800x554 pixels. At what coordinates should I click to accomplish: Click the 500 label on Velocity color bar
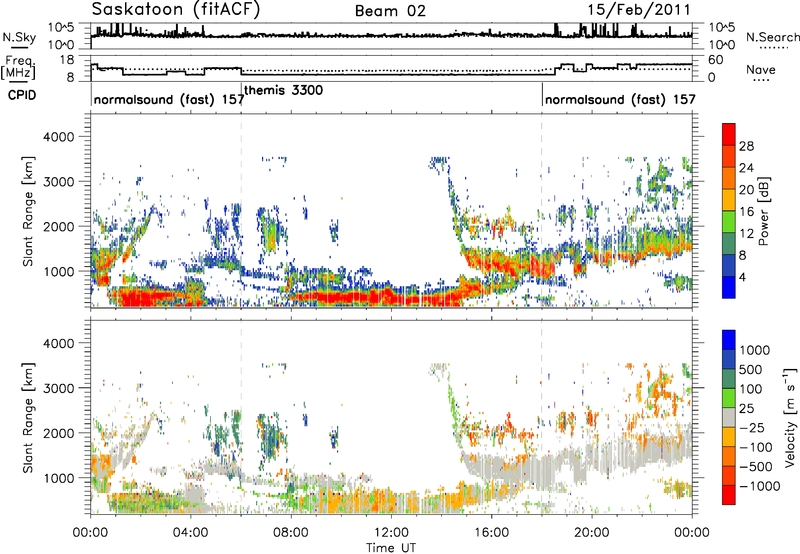pos(751,369)
